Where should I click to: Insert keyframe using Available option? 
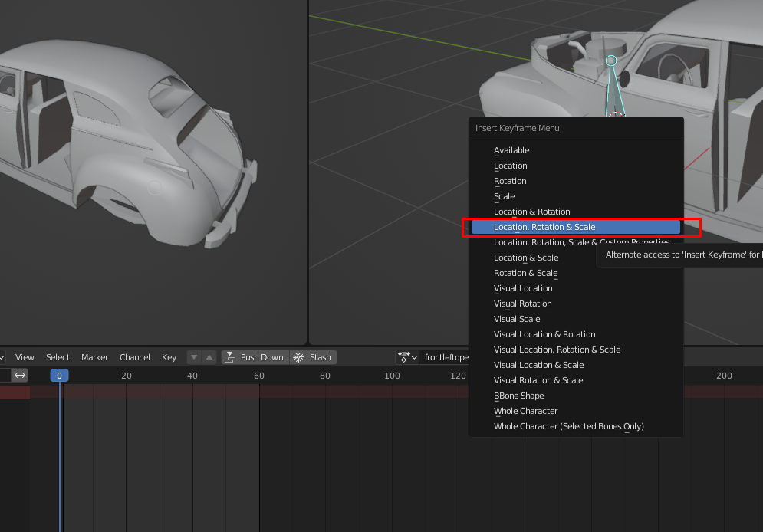tap(511, 150)
